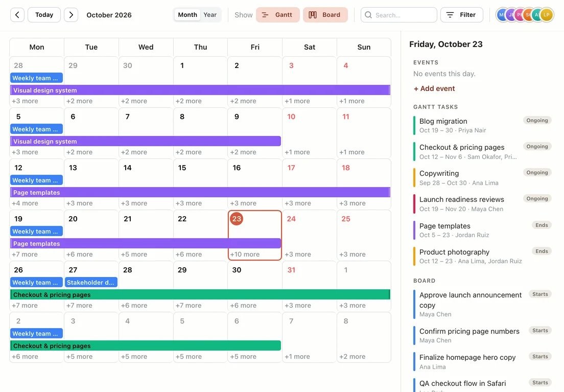Expand '+6 more' on Tuesday October 20
The height and width of the screenshot is (392, 564).
(x=79, y=254)
